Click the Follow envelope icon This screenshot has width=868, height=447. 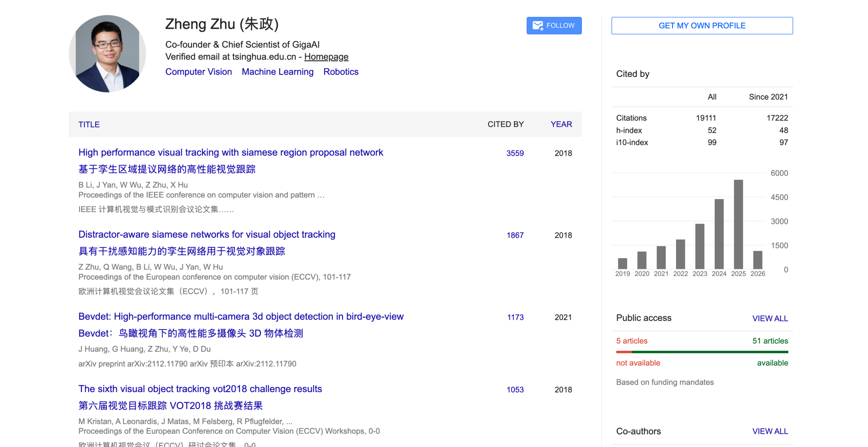point(537,25)
